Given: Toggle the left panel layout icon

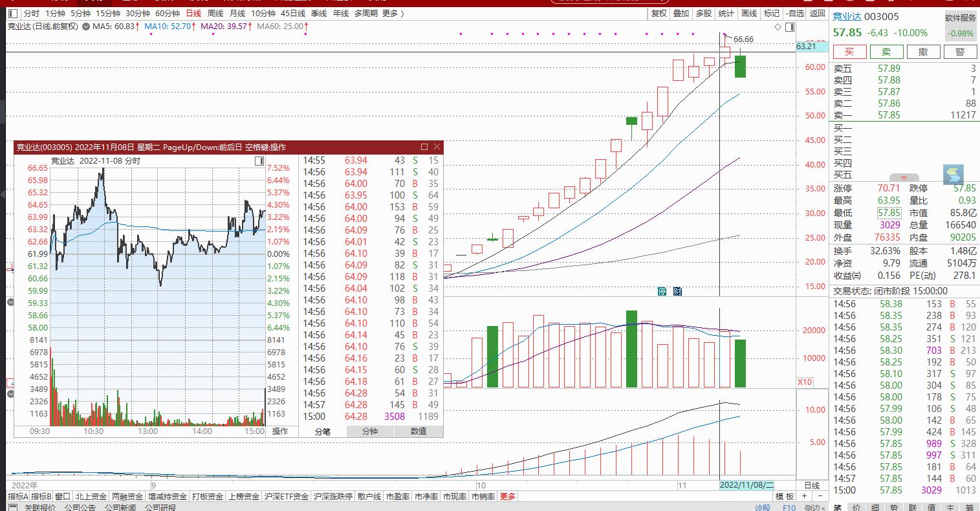Looking at the screenshot, I should 13,13.
